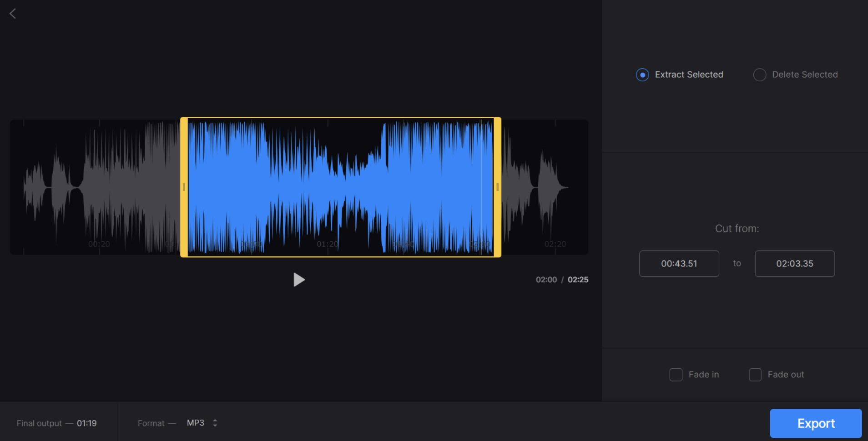Screen dimensions: 868x441
Task: Go back using the left arrow icon
Action: (13, 14)
